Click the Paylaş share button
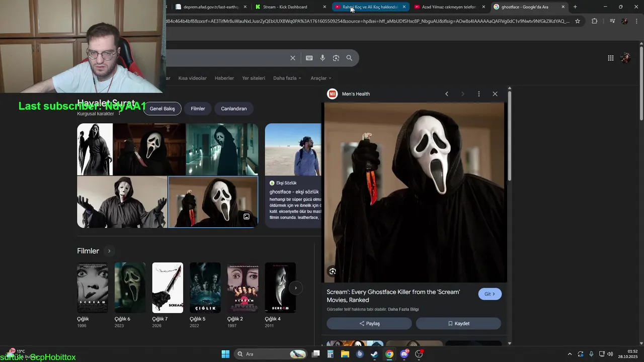This screenshot has width=644, height=362. [x=369, y=324]
